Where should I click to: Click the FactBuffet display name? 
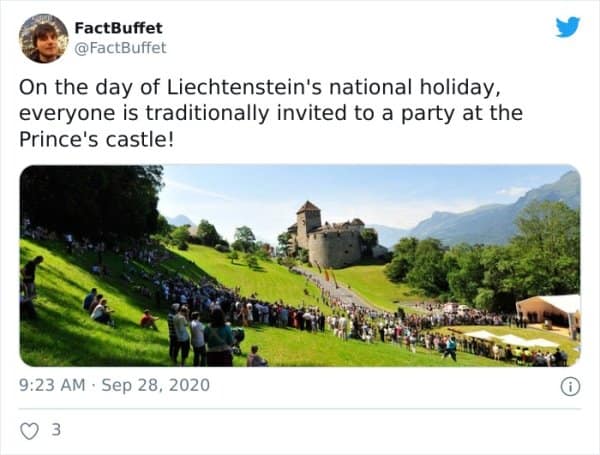pyautogui.click(x=119, y=28)
